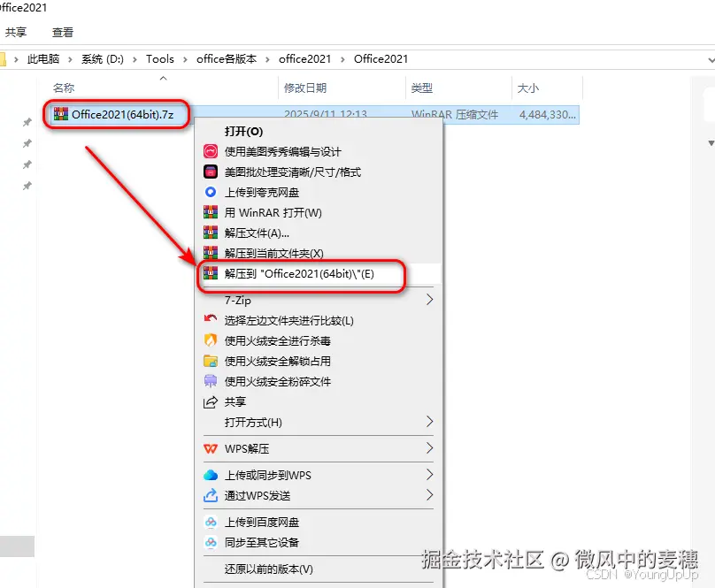The width and height of the screenshot is (715, 588).
Task: Click the red W icon beside WPS解压
Action: pos(211,448)
